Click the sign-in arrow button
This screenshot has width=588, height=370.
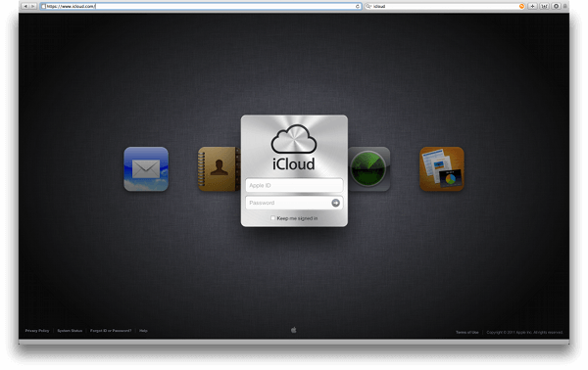coord(335,203)
